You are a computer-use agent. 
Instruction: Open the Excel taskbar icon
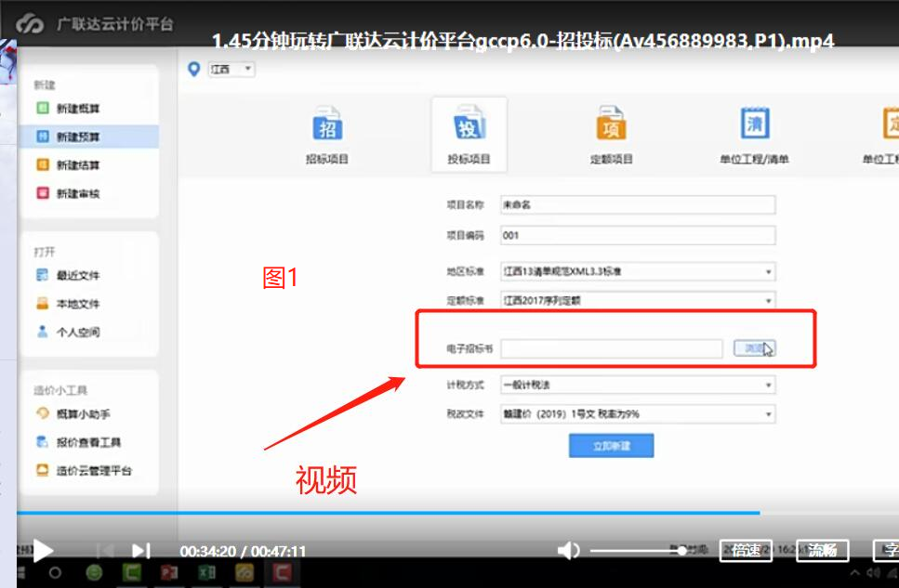(207, 572)
